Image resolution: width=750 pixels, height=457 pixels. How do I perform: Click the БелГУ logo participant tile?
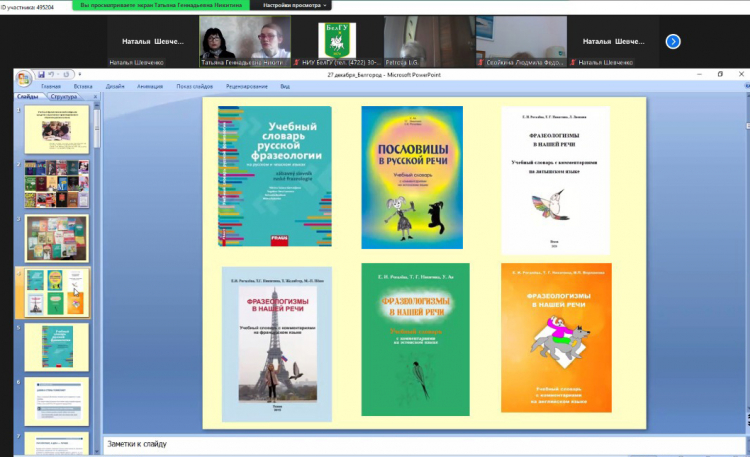(x=336, y=40)
